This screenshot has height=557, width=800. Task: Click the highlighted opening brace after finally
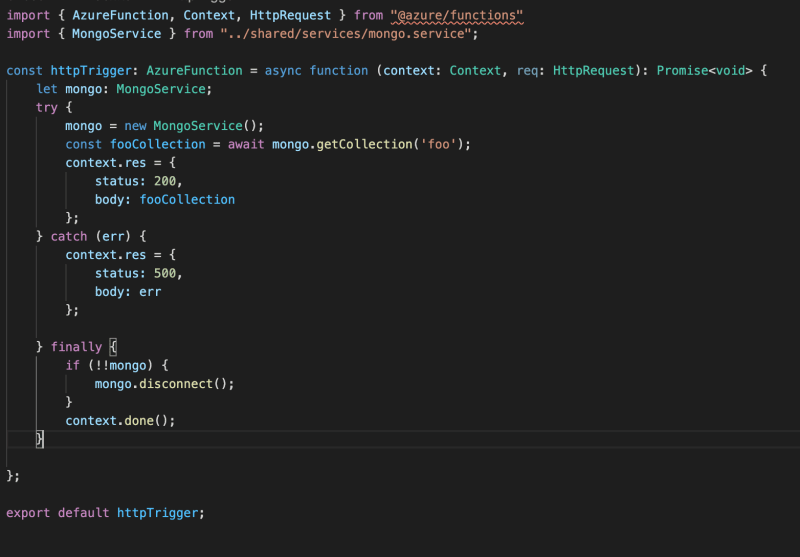pos(113,347)
